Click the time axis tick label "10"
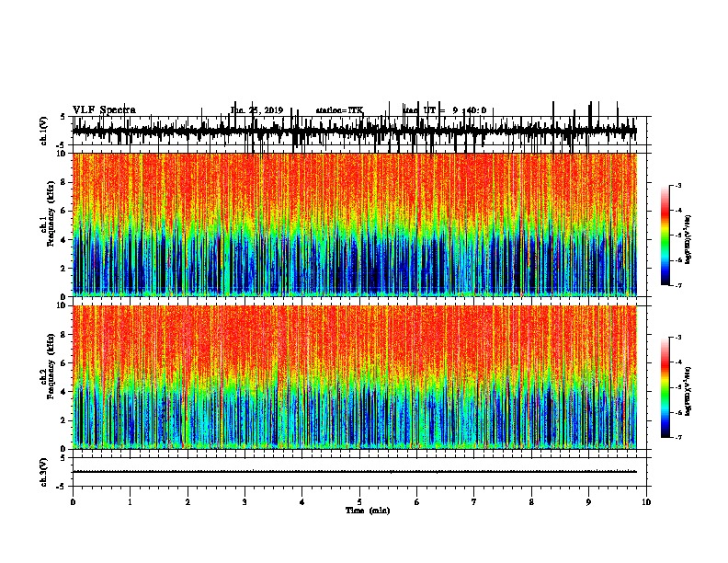Image resolution: width=728 pixels, height=563 pixels. tap(646, 502)
